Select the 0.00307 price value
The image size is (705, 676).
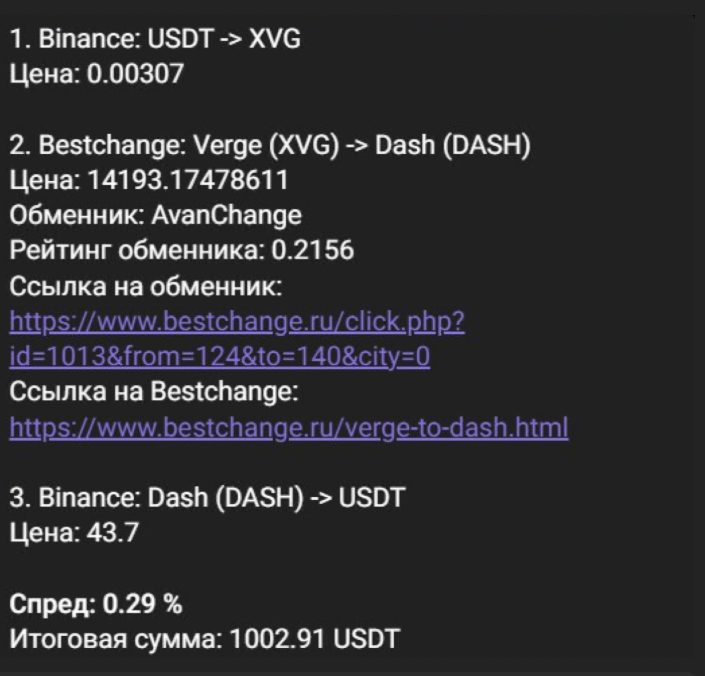click(135, 74)
